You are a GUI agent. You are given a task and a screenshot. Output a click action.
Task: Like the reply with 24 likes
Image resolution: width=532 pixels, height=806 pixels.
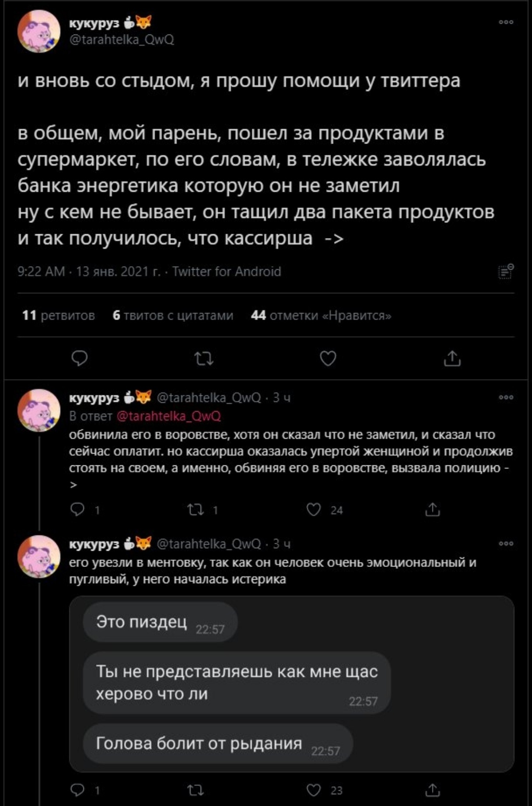(314, 509)
